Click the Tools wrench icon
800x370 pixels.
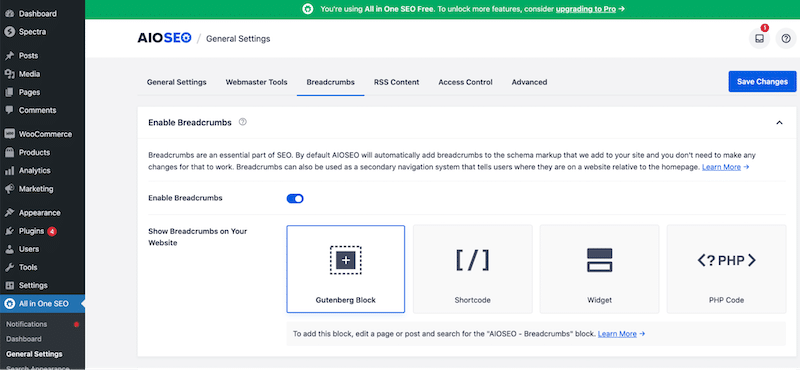(9, 267)
